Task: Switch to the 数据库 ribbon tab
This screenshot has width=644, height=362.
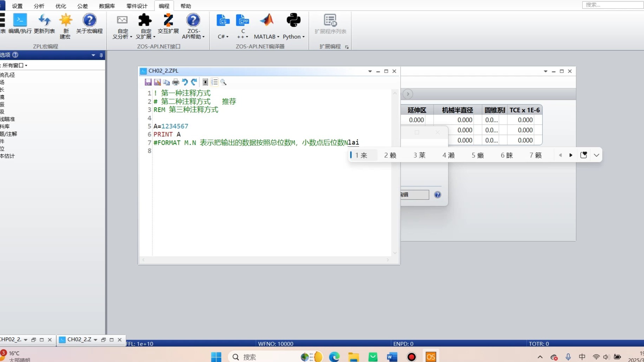Action: point(107,6)
